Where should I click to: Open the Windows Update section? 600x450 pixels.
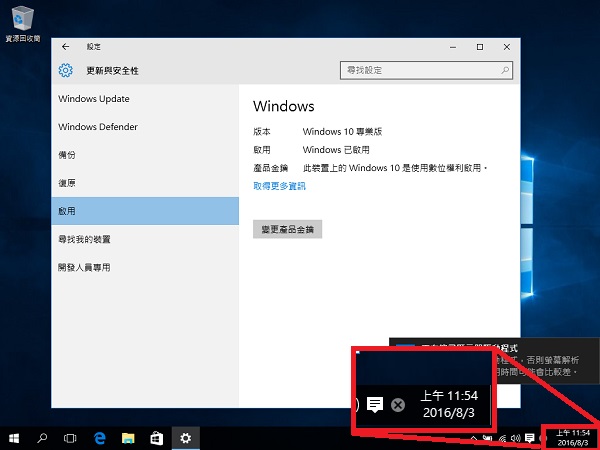tap(145, 99)
